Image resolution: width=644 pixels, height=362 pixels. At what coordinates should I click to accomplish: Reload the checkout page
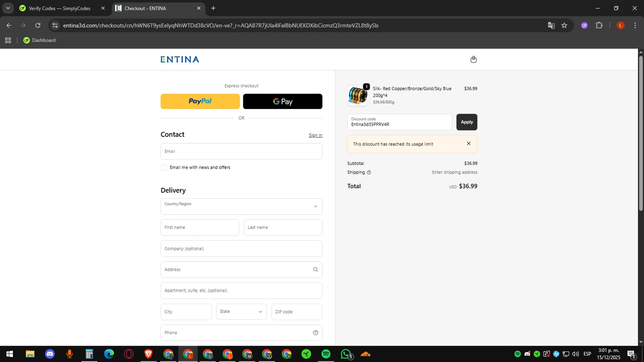pyautogui.click(x=38, y=25)
